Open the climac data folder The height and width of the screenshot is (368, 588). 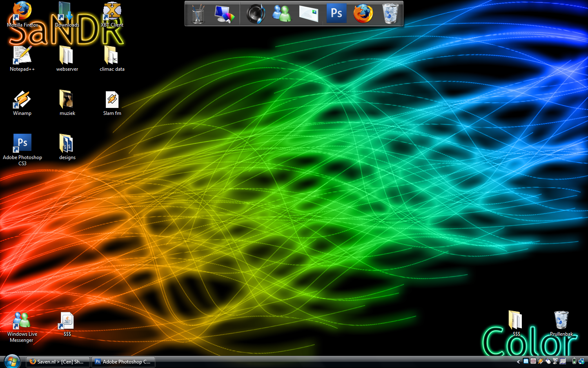[112, 58]
